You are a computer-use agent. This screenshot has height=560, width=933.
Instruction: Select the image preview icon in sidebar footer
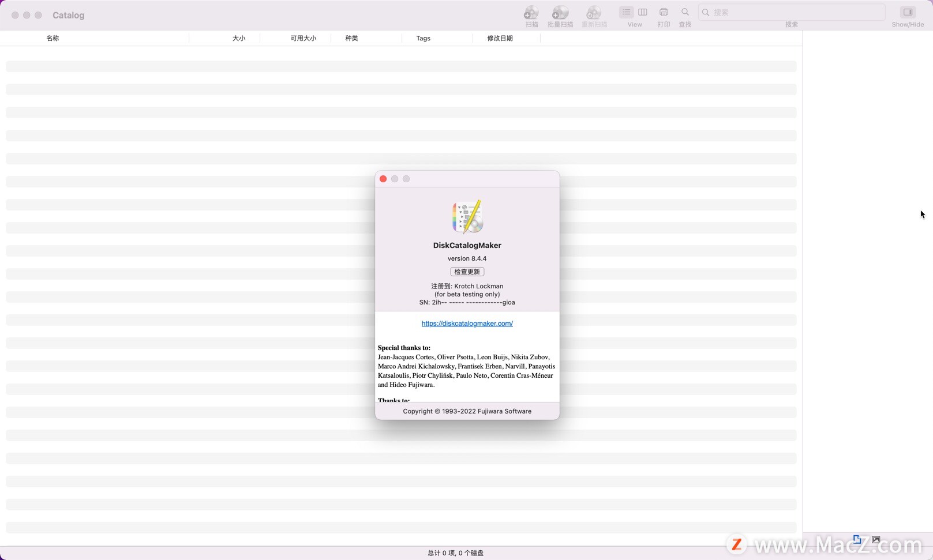point(876,540)
